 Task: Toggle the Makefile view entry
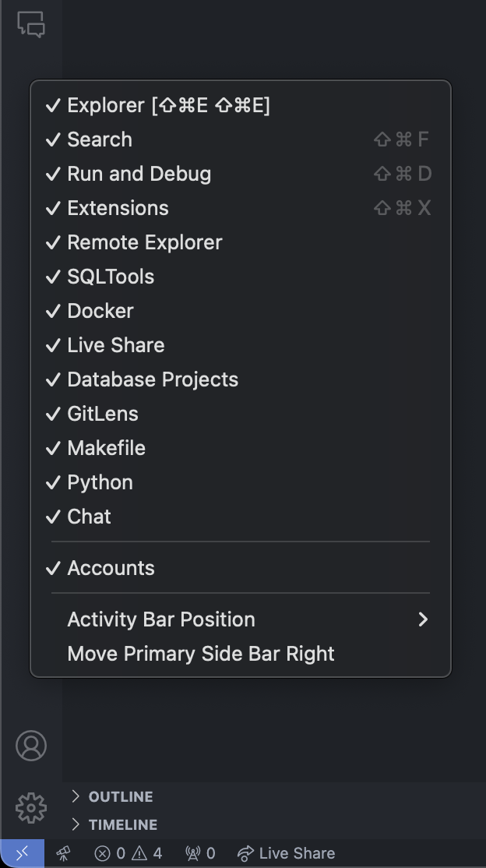(x=241, y=448)
